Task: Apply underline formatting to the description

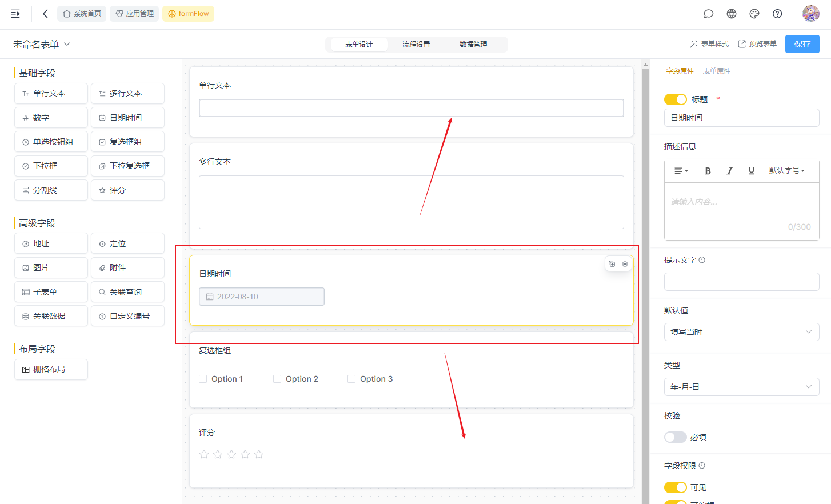Action: pos(752,171)
